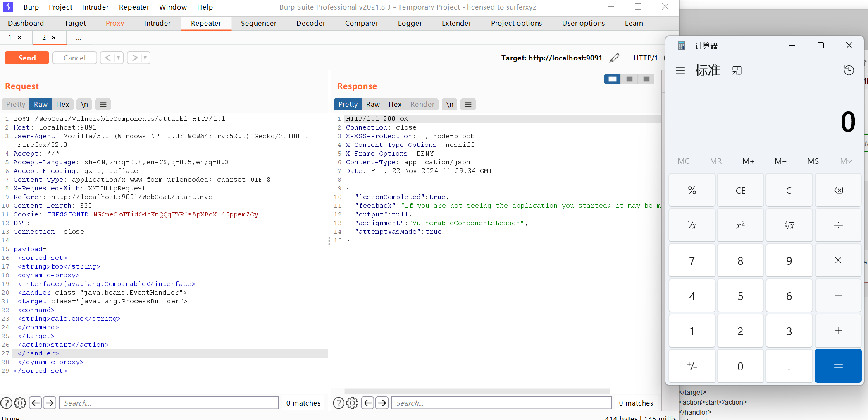This screenshot has width=868, height=420.
Task: Click Calculator MS memory store
Action: [813, 161]
